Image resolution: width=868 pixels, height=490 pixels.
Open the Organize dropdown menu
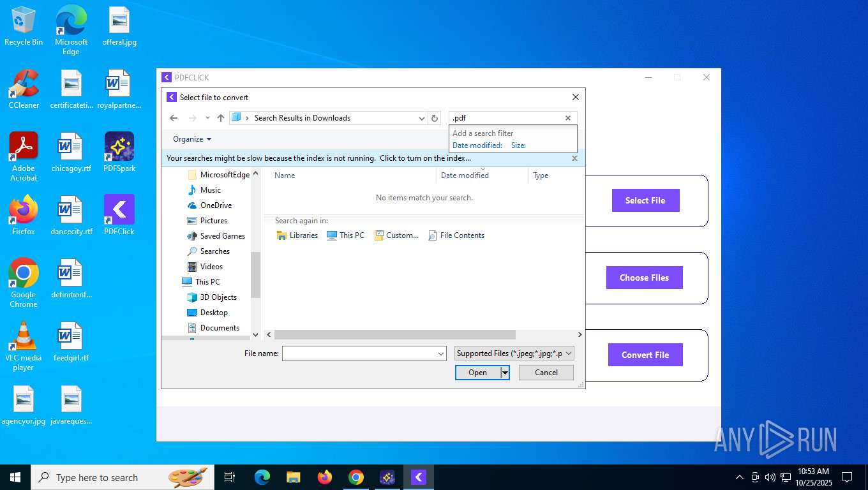pos(192,139)
